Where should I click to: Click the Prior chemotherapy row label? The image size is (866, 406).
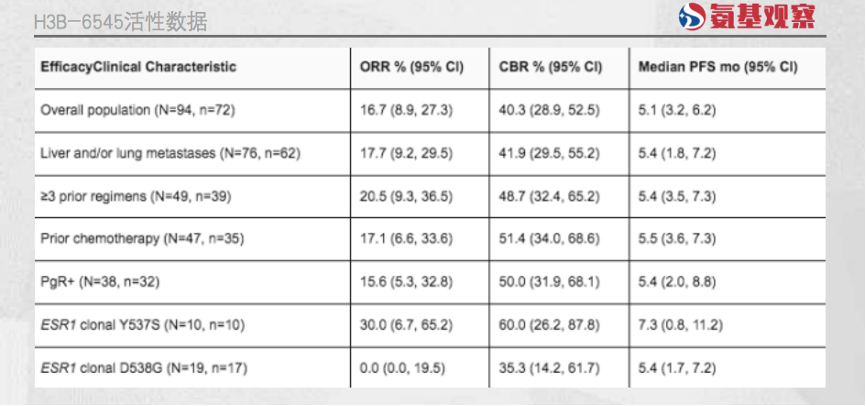tap(142, 239)
